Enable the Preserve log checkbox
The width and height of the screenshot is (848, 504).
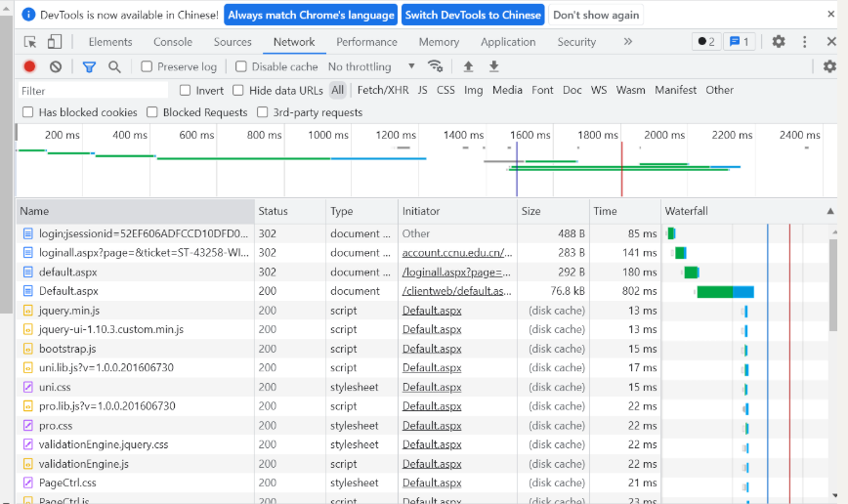coord(147,66)
